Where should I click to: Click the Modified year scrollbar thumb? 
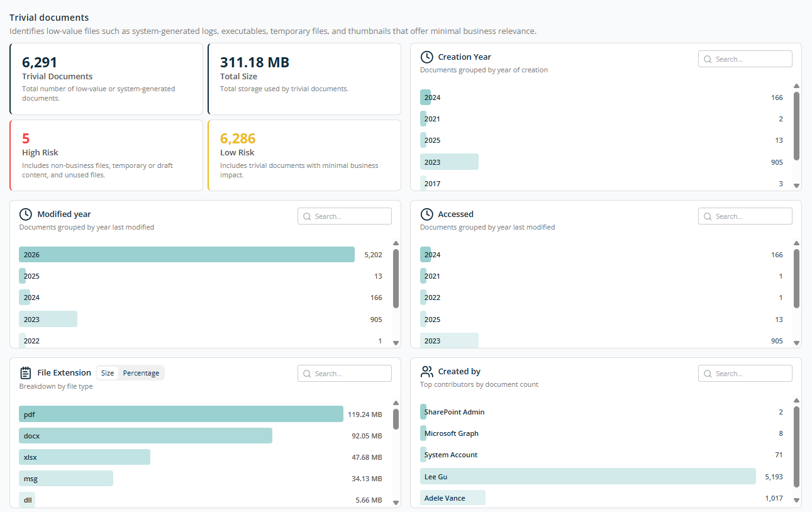[396, 279]
